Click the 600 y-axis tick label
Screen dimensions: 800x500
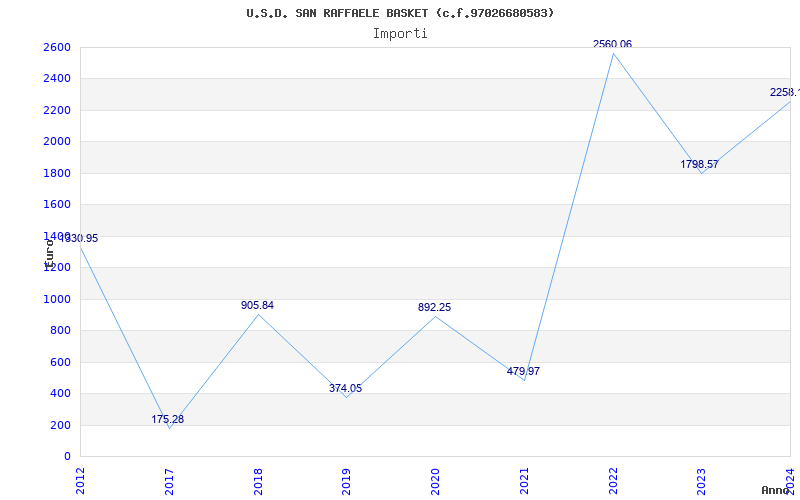tap(60, 362)
